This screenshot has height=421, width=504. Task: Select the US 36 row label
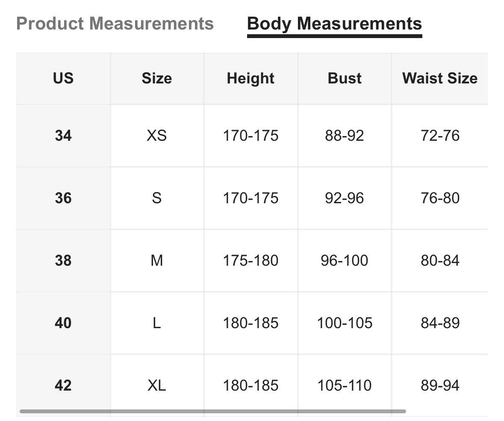click(x=63, y=198)
